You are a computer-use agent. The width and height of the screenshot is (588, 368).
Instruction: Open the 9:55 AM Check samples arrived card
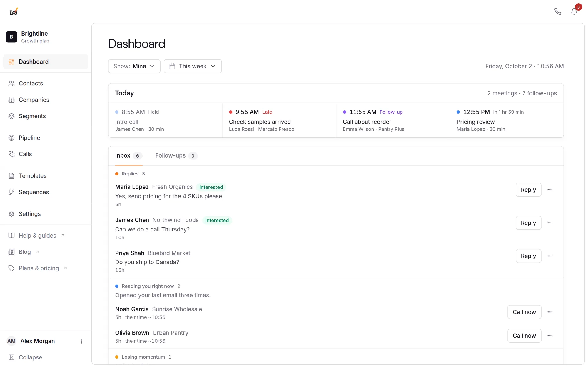pos(279,120)
